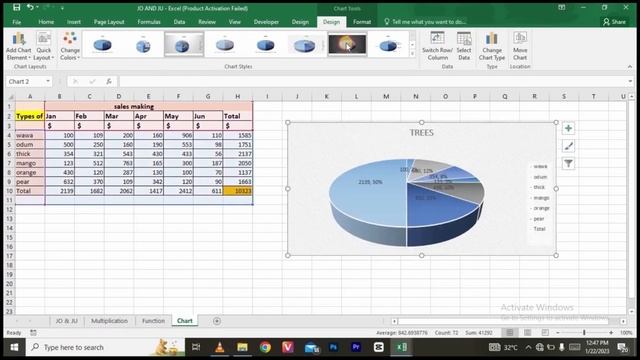
Task: Click the Undo arrow in quick access toolbar
Action: [x=30, y=7]
